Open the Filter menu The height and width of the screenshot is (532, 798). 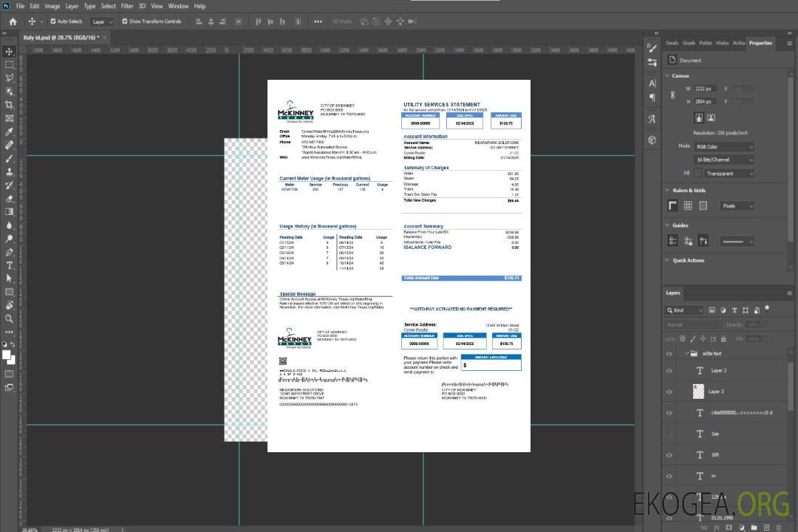click(127, 6)
